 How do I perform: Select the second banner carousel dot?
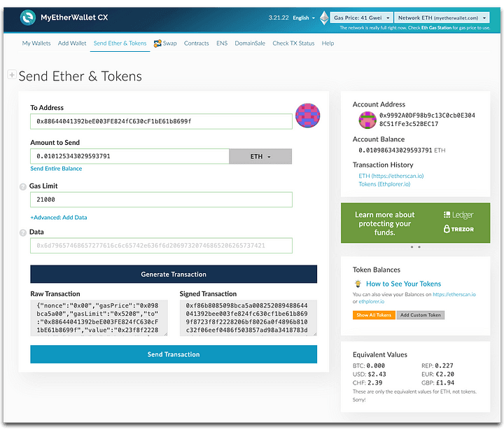pyautogui.click(x=419, y=247)
